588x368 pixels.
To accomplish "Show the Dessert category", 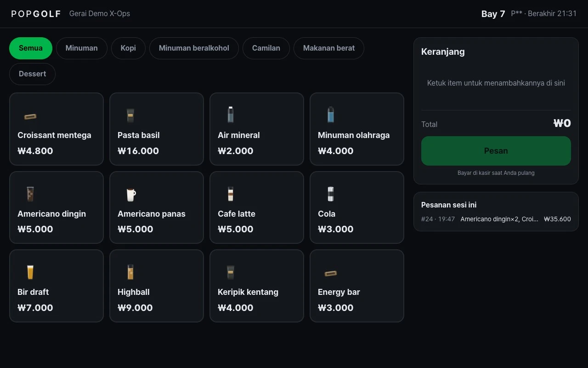I will [32, 74].
